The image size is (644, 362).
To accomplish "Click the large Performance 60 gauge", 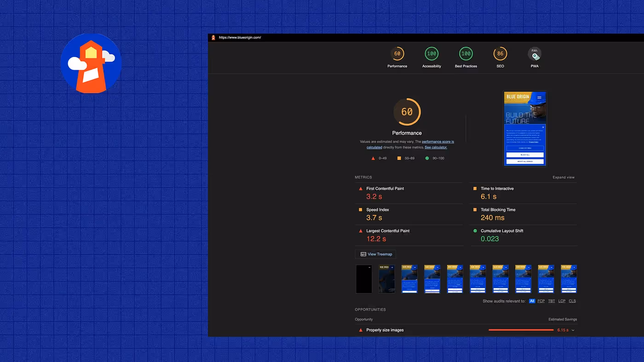I will pos(407,112).
